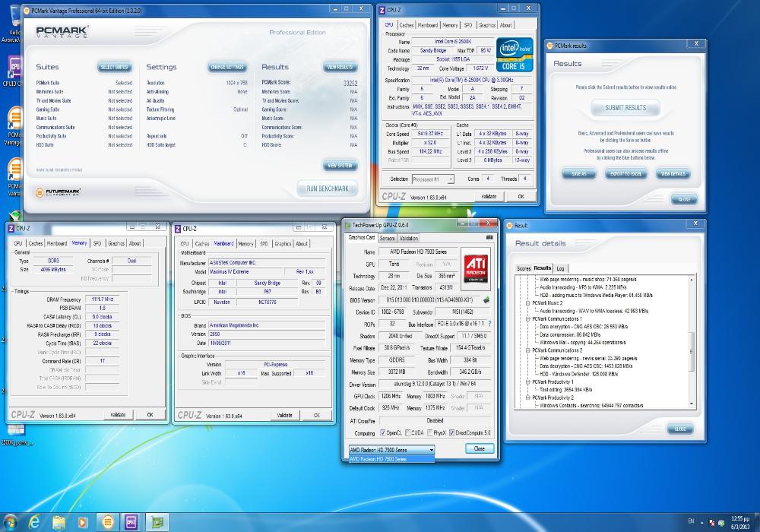Collapse PCMark Communications 2 tree node

pos(527,350)
